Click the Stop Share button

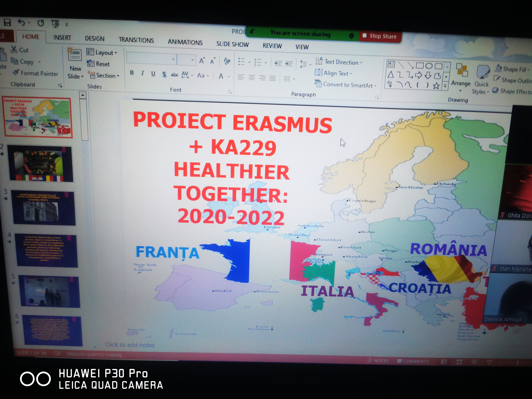click(380, 36)
